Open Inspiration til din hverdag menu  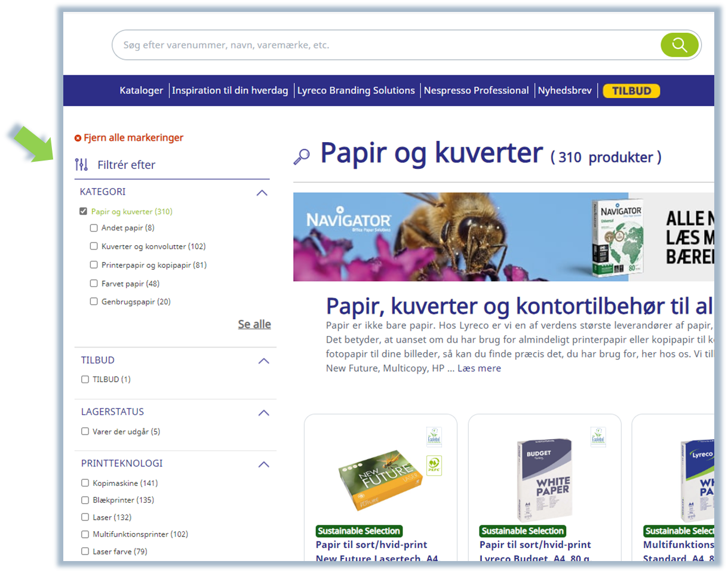230,91
